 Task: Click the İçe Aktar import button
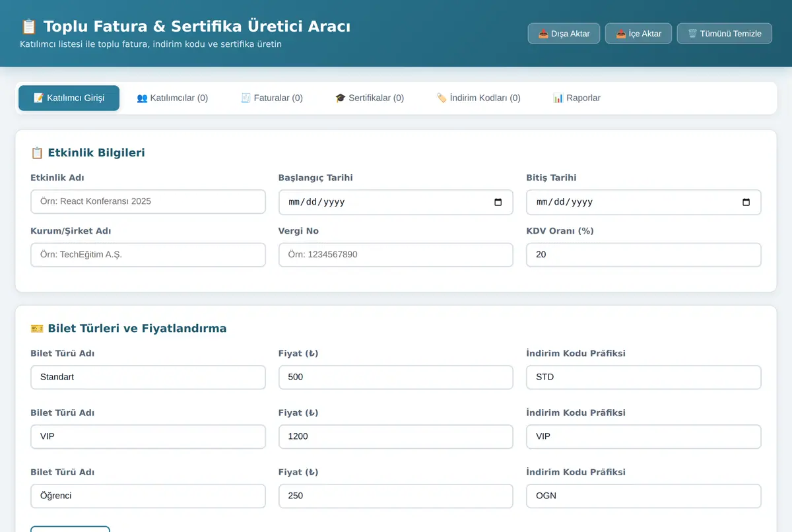(638, 34)
